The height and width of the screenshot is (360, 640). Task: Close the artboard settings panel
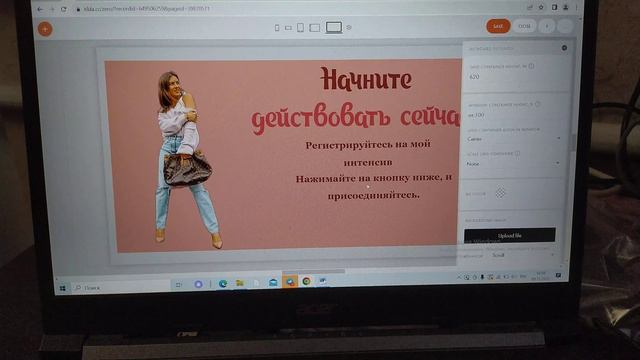coord(564,48)
